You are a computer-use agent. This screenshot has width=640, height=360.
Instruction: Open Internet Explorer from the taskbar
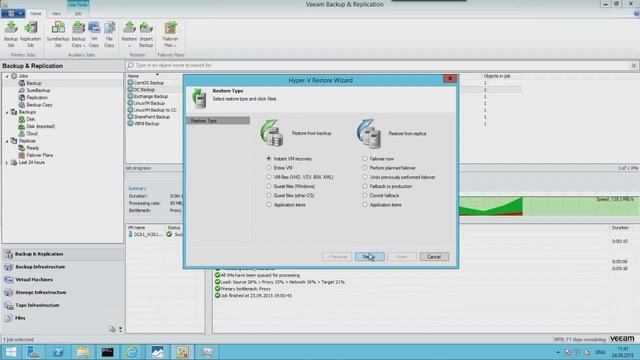pyautogui.click(x=132, y=352)
